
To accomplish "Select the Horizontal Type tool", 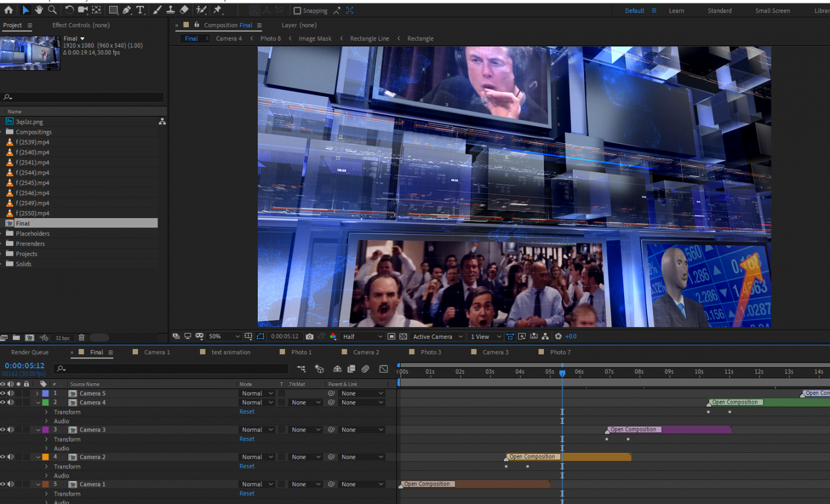I will (x=140, y=10).
